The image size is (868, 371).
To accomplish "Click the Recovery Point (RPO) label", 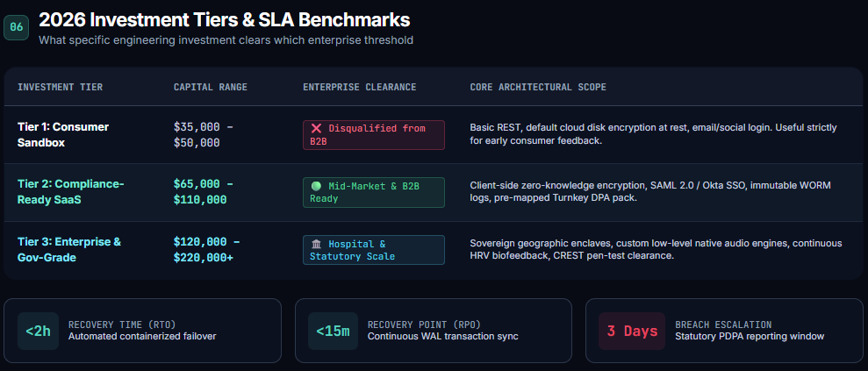I will click(x=424, y=325).
